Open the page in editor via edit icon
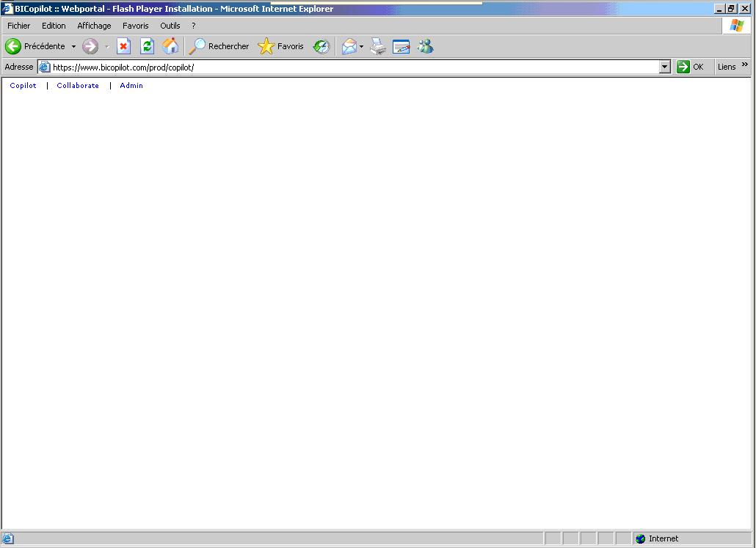Viewport: 756px width, 548px height. 401,46
